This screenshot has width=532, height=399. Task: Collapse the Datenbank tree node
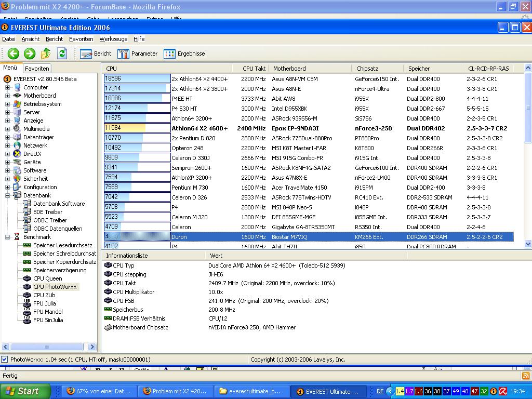7,195
